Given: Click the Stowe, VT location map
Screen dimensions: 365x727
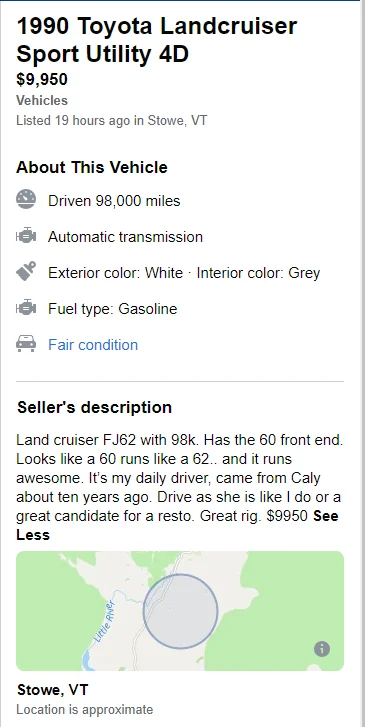Looking at the screenshot, I should 180,611.
